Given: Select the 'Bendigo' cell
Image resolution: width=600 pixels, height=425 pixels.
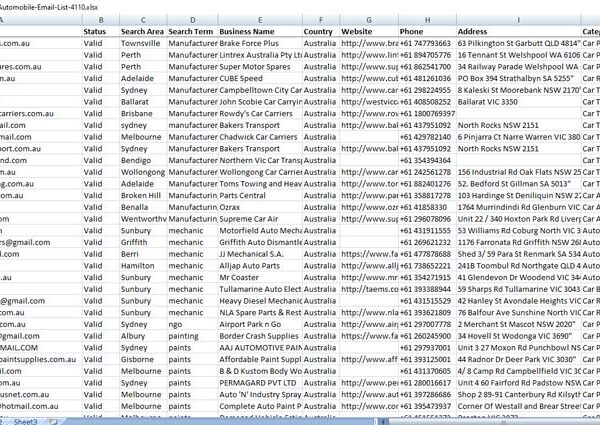Looking at the screenshot, I should coord(143,160).
